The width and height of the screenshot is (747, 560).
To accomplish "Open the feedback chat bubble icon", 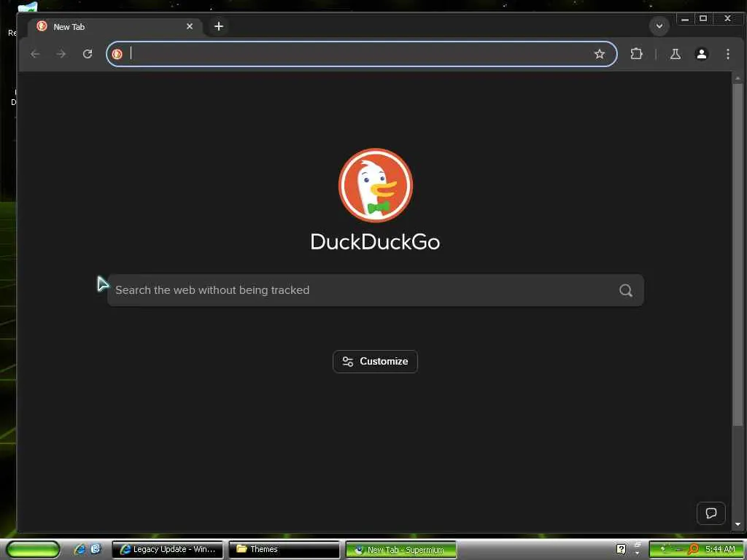I will coord(711,513).
